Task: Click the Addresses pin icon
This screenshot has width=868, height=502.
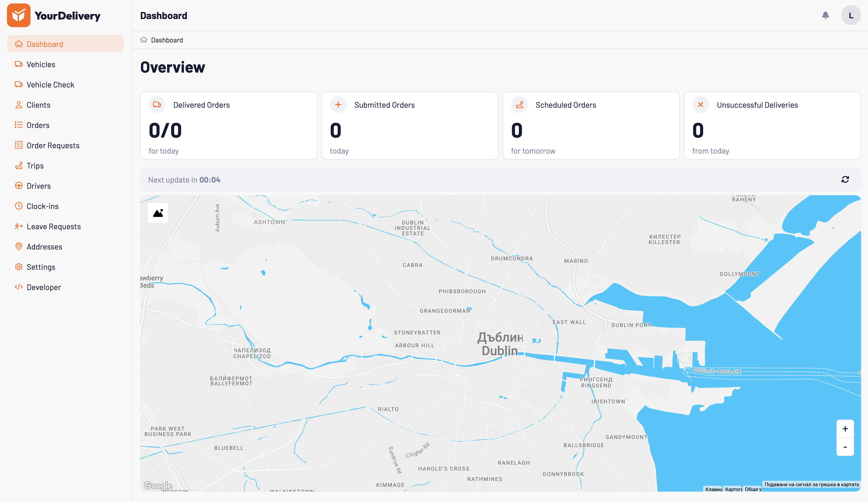Action: click(19, 247)
